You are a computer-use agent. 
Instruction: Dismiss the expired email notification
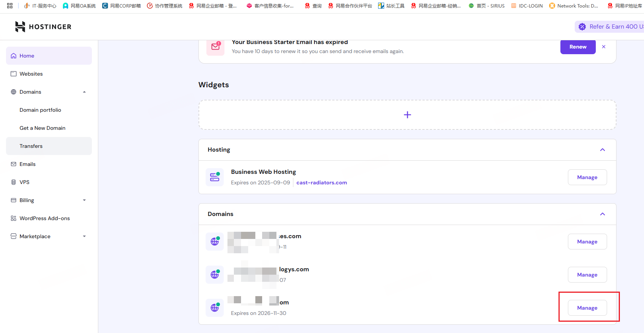click(604, 47)
